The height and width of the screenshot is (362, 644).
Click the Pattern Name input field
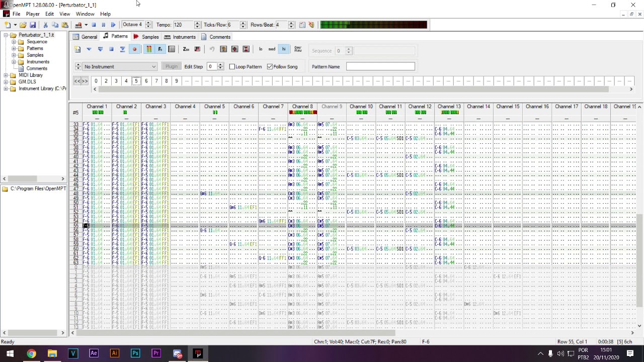[380, 66]
